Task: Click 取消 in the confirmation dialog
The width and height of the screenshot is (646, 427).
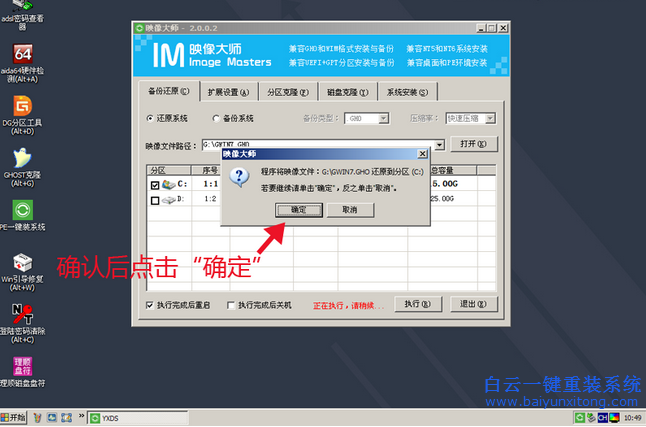Action: point(350,210)
